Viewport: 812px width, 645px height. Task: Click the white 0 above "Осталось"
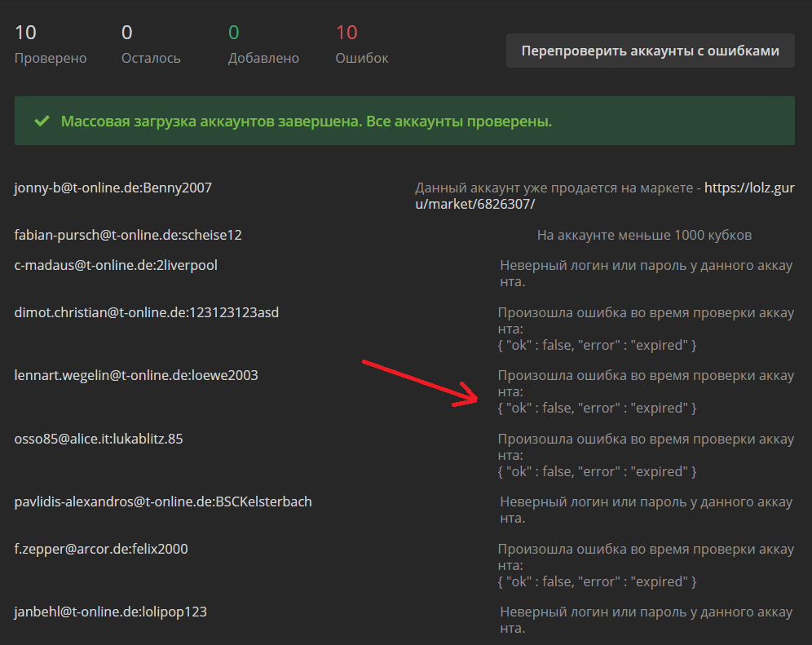coord(126,33)
